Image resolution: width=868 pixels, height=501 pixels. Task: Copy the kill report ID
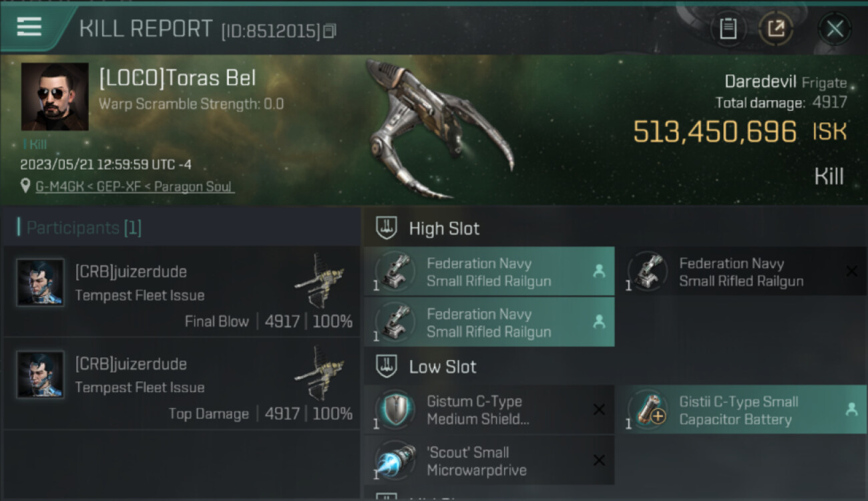tap(329, 31)
